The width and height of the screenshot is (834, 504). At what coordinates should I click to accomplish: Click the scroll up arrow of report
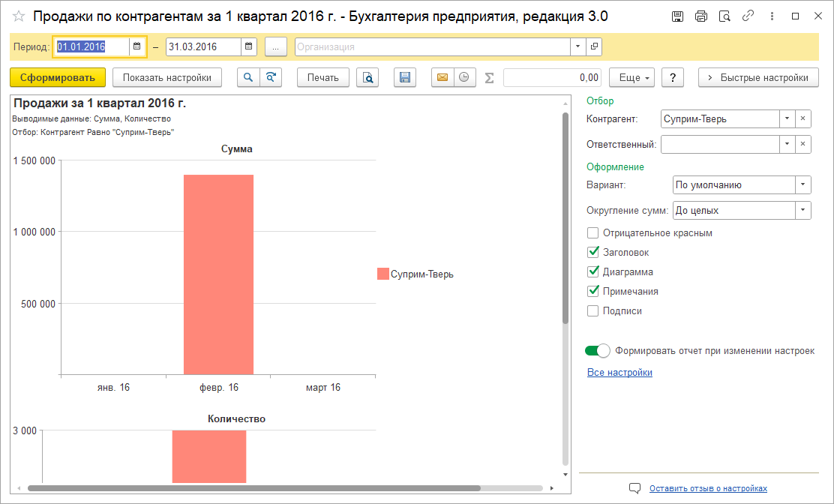pos(565,103)
